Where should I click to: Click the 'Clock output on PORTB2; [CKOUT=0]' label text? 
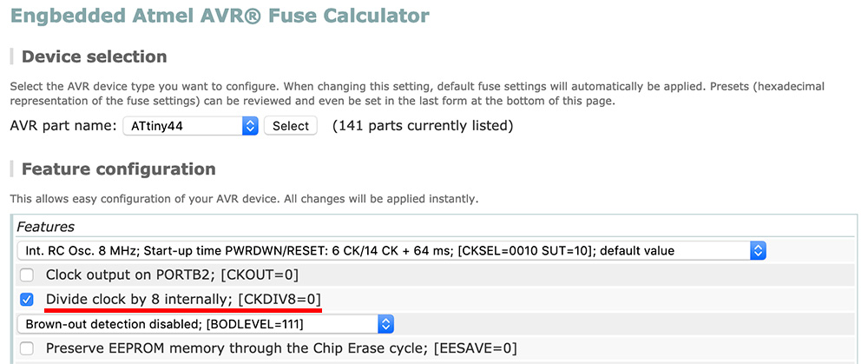pyautogui.click(x=173, y=275)
